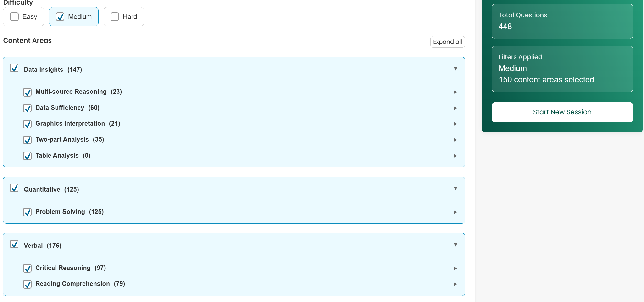Click the Total Questions 448 value
Viewport: 644px width, 302px height.
click(505, 26)
